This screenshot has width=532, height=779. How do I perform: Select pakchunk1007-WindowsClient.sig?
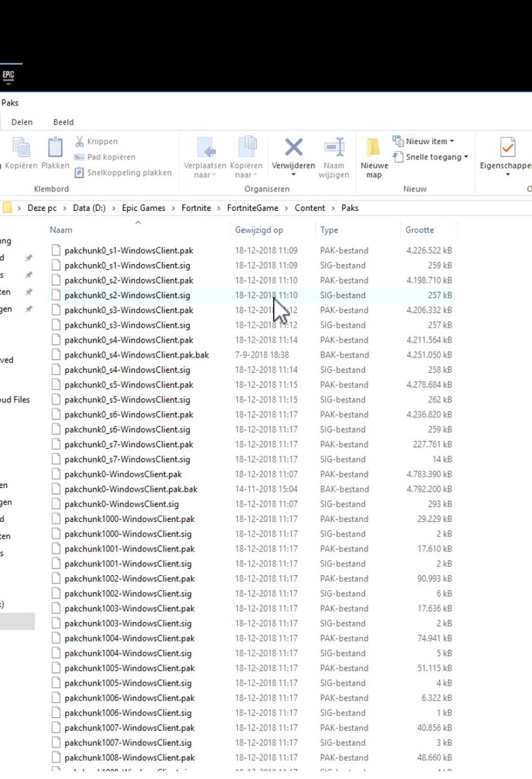pyautogui.click(x=128, y=743)
